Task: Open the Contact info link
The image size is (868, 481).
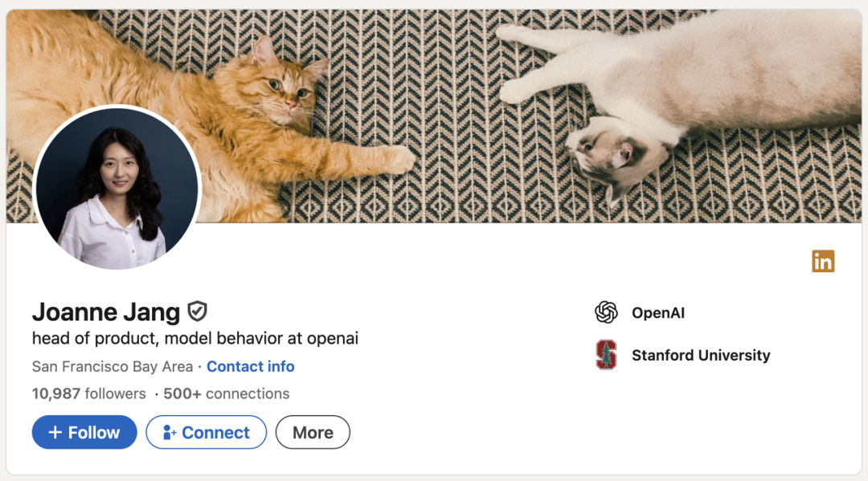Action: (250, 366)
